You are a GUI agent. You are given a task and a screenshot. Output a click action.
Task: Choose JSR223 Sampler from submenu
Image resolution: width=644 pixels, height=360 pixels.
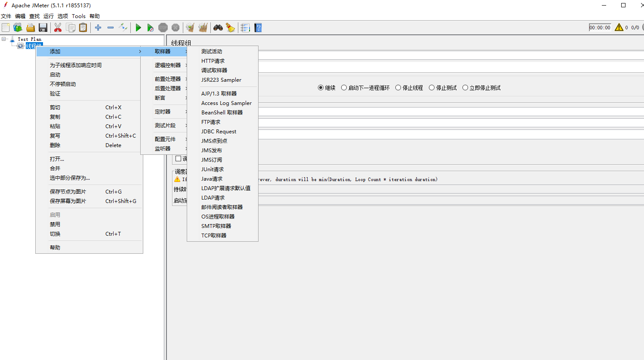[222, 80]
